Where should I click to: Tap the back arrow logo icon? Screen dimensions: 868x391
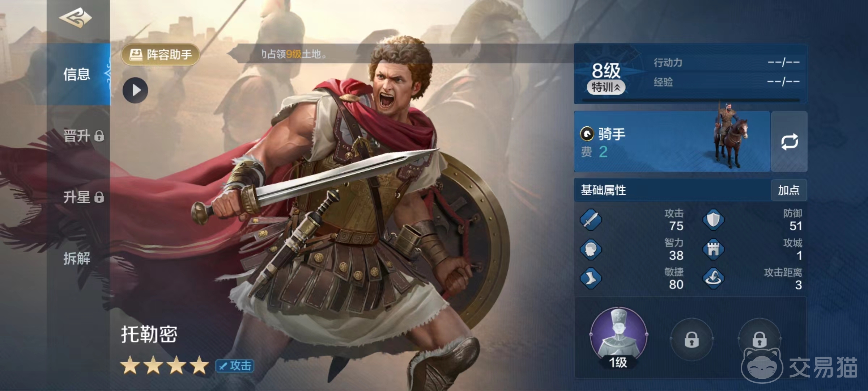click(x=75, y=17)
